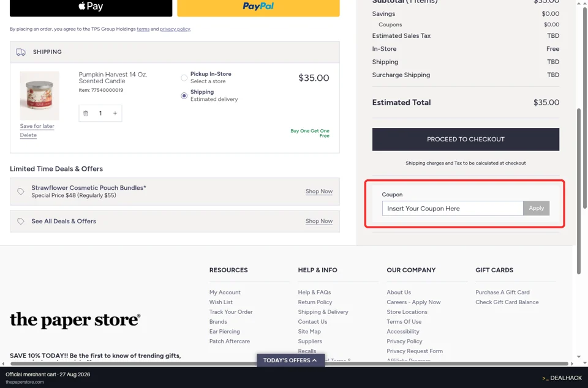Click the shipping truck icon

(x=21, y=52)
